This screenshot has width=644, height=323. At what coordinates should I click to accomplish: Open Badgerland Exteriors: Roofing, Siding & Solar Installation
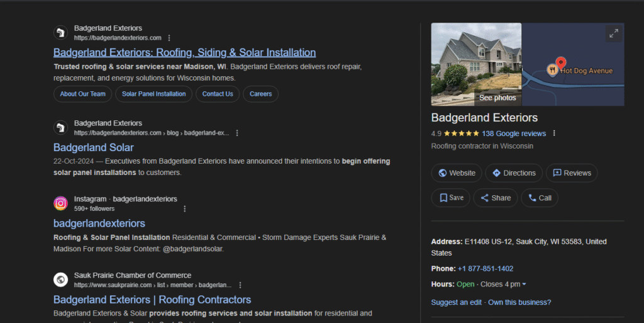click(x=184, y=53)
